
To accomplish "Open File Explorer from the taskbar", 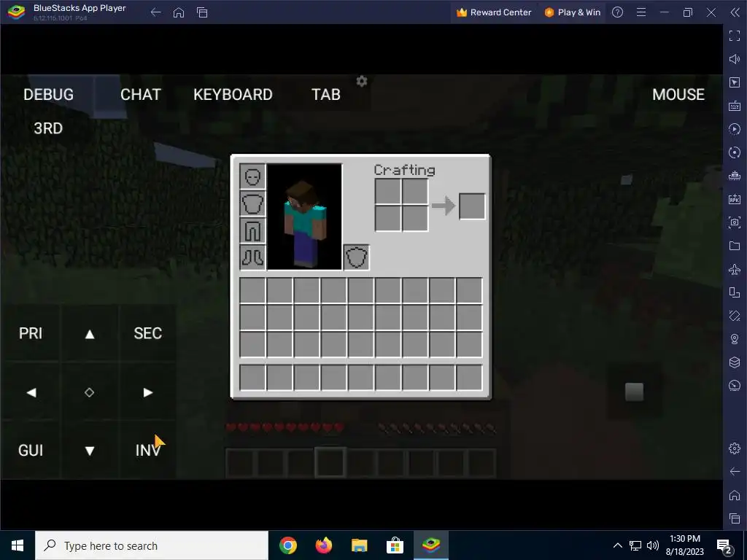I will (359, 545).
